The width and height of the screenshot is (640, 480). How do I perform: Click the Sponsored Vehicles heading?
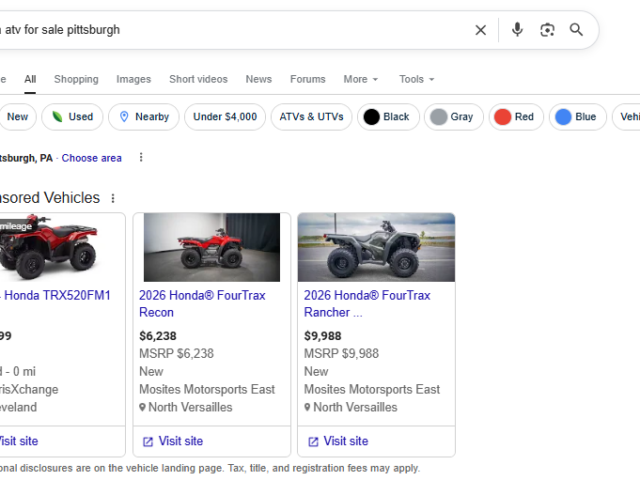click(50, 198)
